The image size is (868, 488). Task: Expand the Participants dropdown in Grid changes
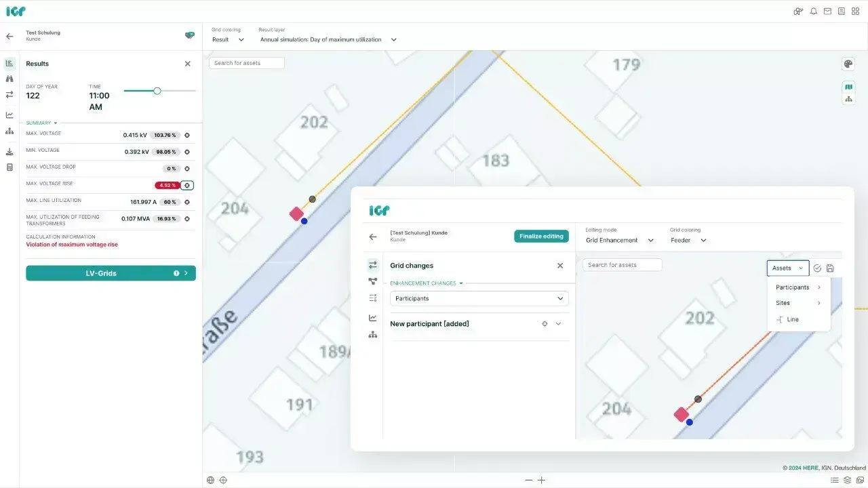479,298
